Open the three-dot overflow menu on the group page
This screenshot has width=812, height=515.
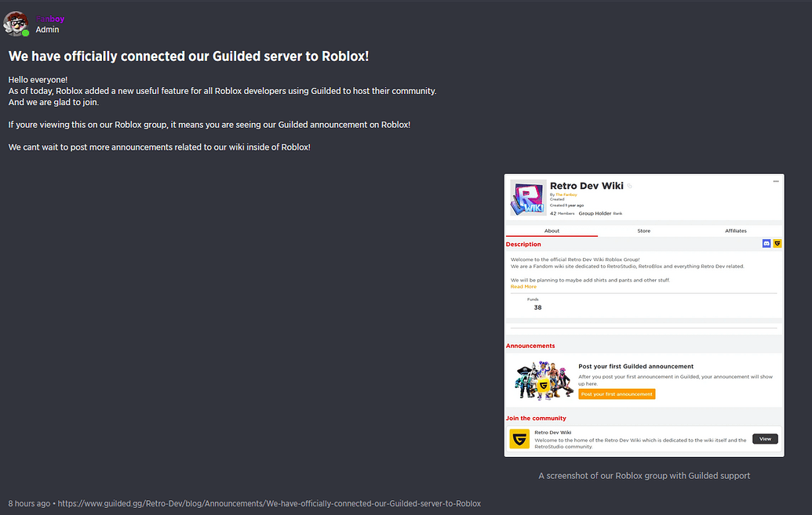(x=775, y=181)
